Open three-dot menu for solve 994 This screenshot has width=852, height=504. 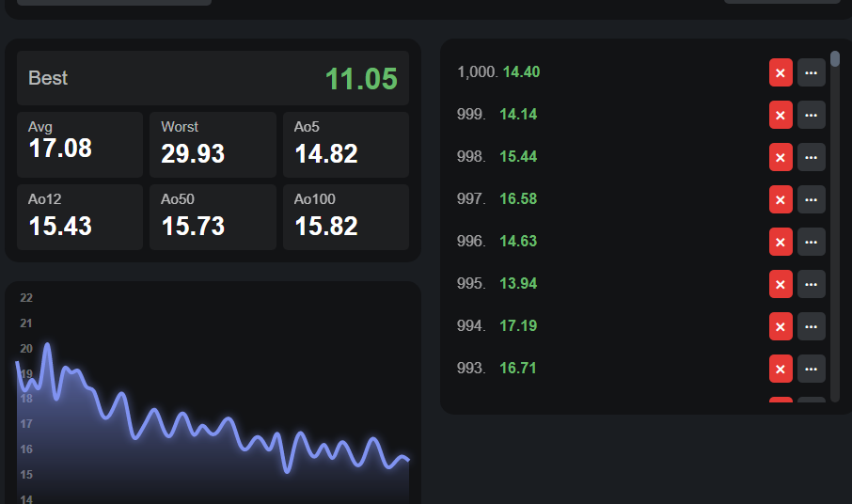click(812, 327)
